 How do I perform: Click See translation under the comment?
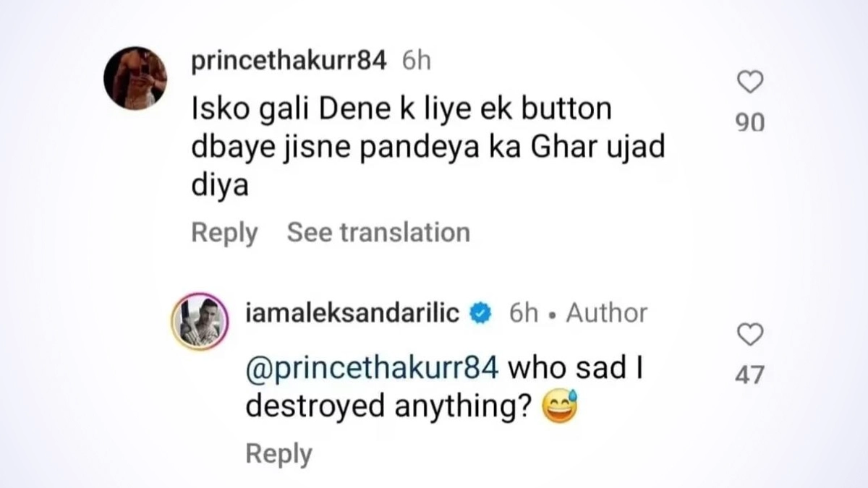[378, 232]
